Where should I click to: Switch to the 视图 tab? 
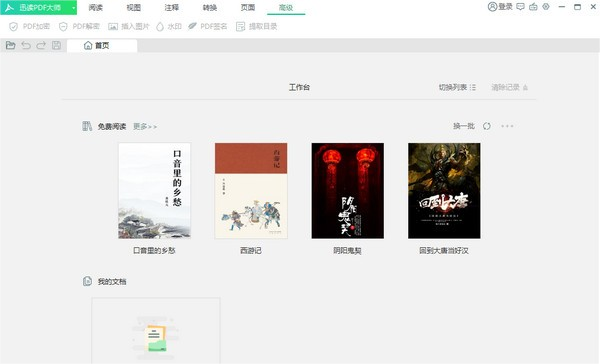[134, 8]
